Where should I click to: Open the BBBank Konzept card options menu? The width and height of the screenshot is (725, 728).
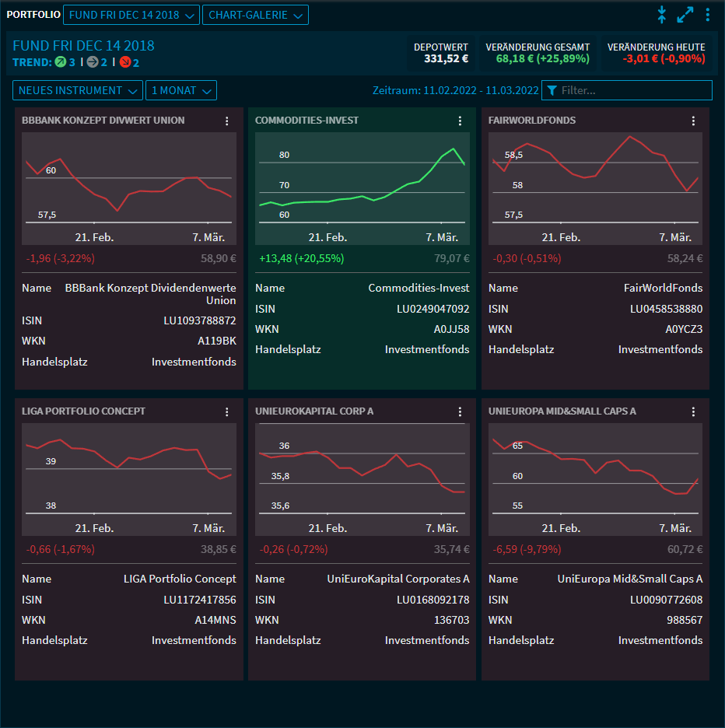pyautogui.click(x=227, y=121)
